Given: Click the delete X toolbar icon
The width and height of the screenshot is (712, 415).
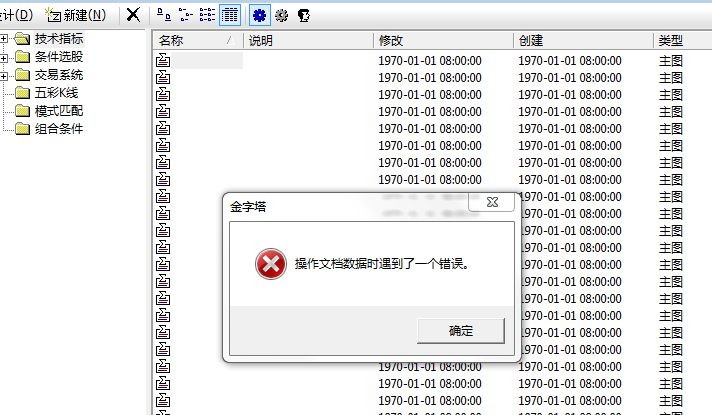Looking at the screenshot, I should point(133,15).
